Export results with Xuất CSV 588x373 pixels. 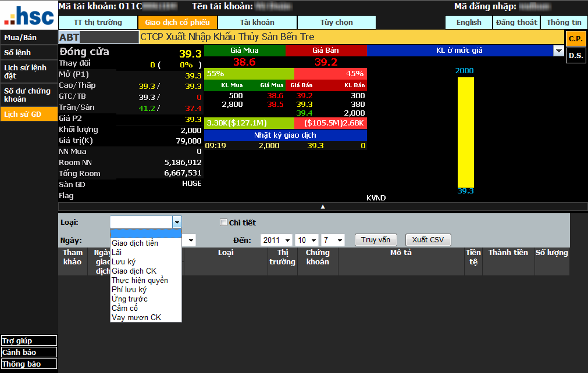click(428, 240)
